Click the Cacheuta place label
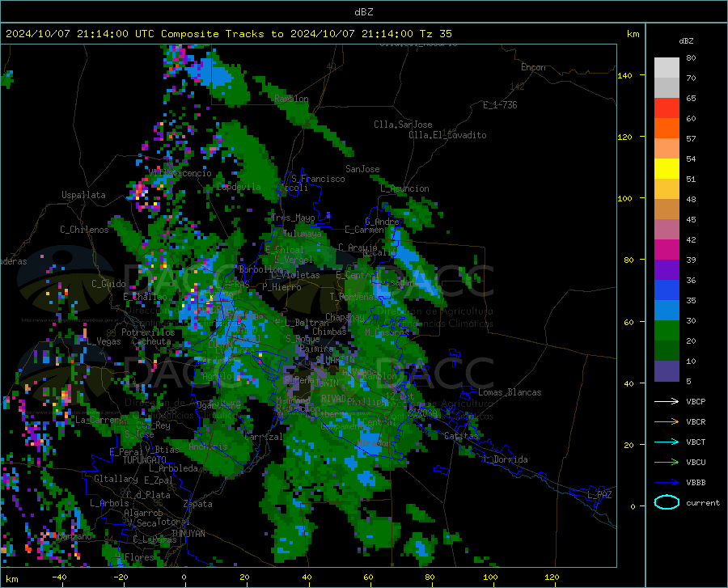 151,341
